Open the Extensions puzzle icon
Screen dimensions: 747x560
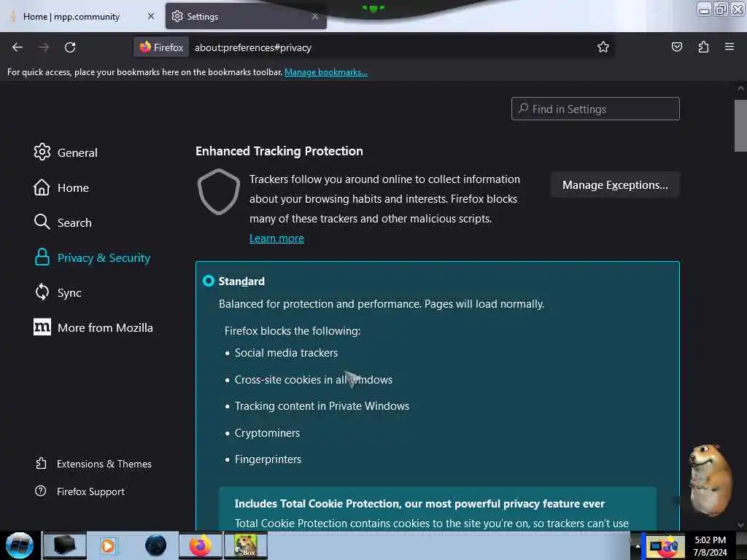point(703,47)
